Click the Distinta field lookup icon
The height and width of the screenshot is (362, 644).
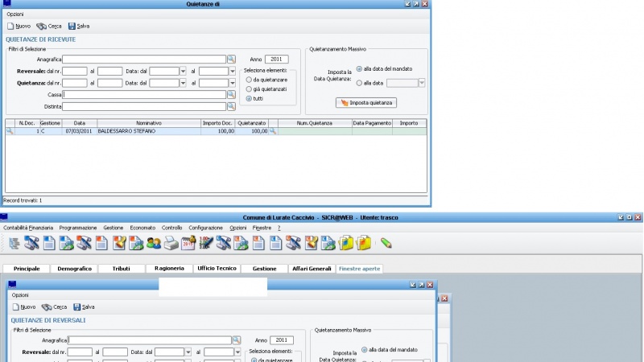231,106
